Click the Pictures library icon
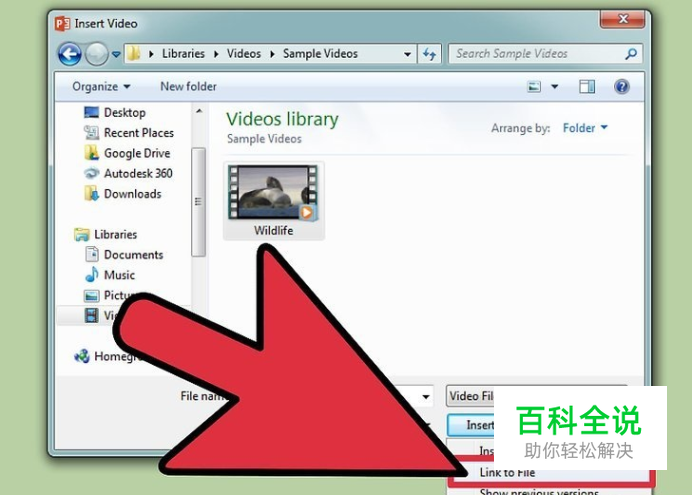692x495 pixels. point(91,296)
